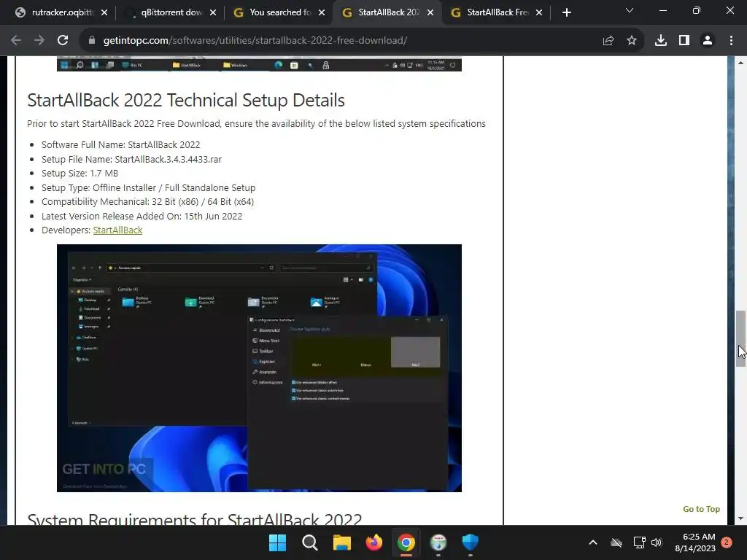Open notifications with the badge showing 2

point(727,542)
